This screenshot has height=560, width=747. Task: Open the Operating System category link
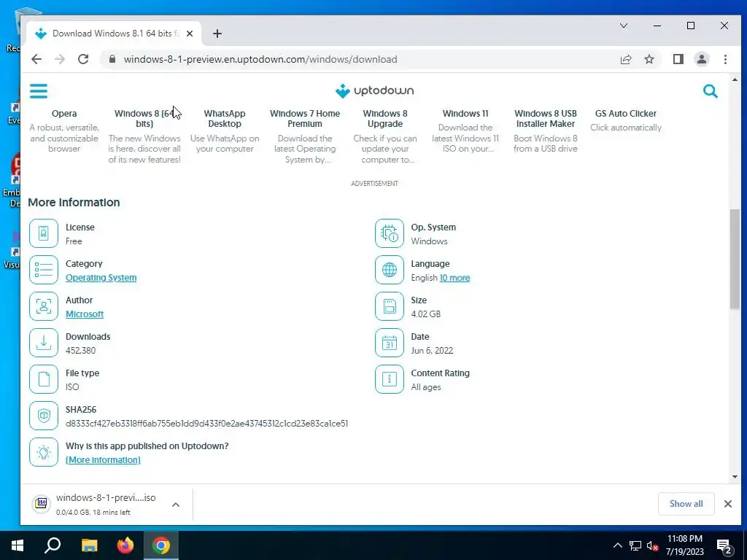coord(101,278)
